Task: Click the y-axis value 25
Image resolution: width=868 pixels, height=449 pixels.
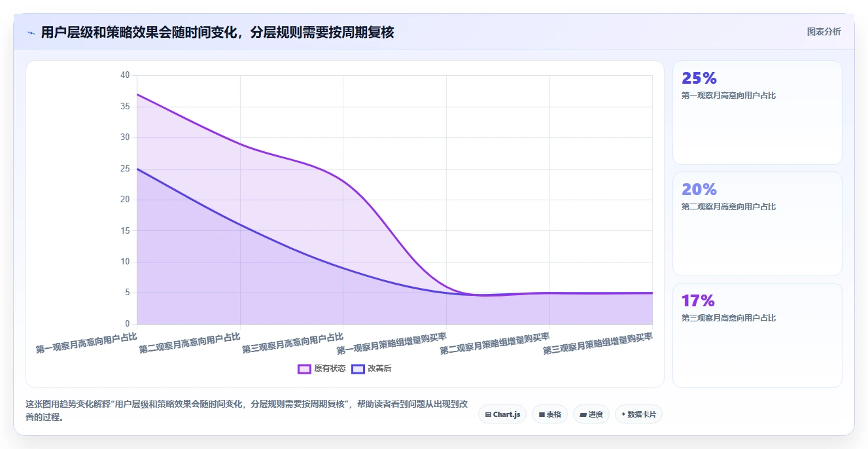Action: 125,169
